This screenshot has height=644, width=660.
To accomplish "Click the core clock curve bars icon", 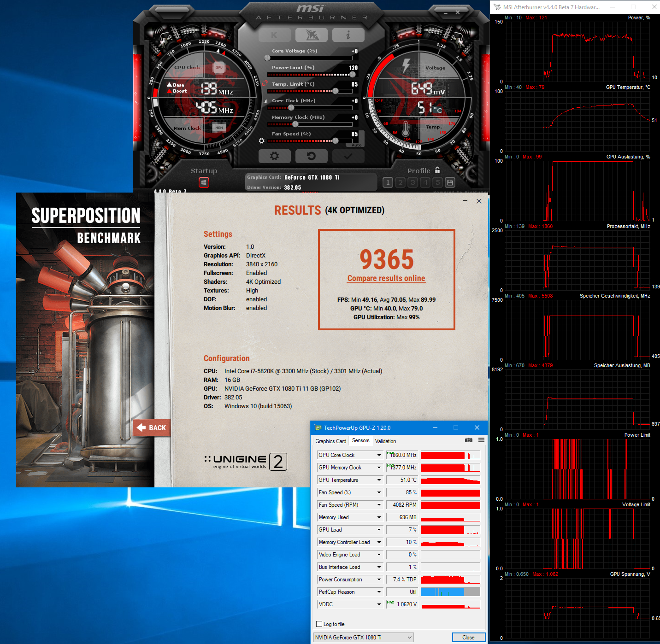I will (265, 101).
